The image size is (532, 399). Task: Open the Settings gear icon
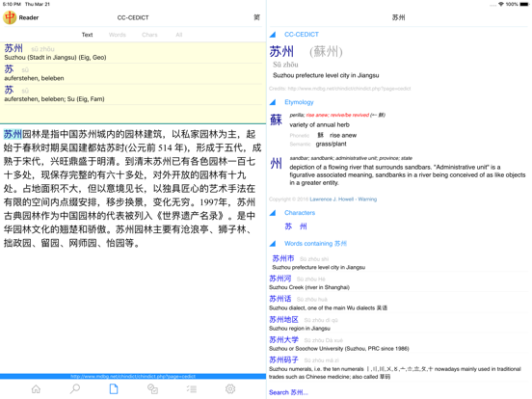click(230, 388)
